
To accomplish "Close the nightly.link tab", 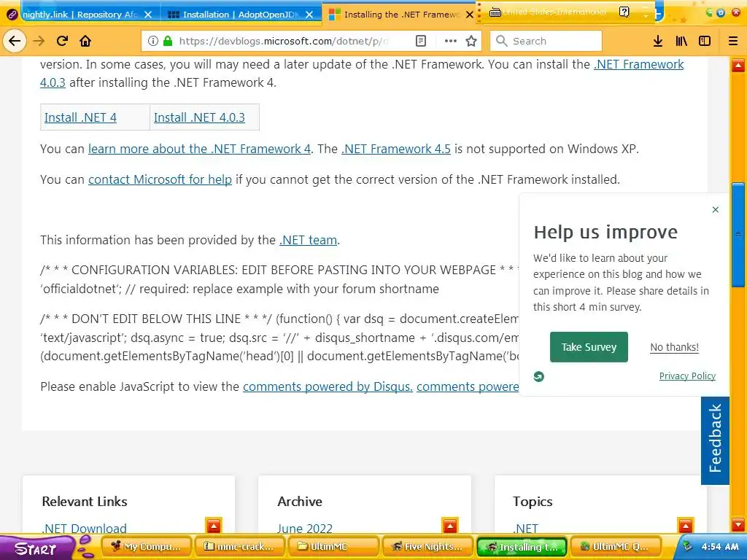I will click(148, 15).
